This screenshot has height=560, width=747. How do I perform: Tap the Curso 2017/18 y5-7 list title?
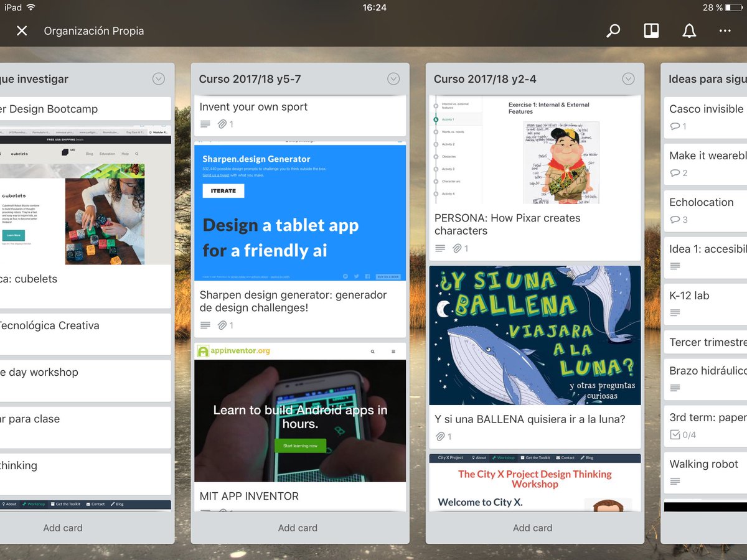tap(250, 79)
